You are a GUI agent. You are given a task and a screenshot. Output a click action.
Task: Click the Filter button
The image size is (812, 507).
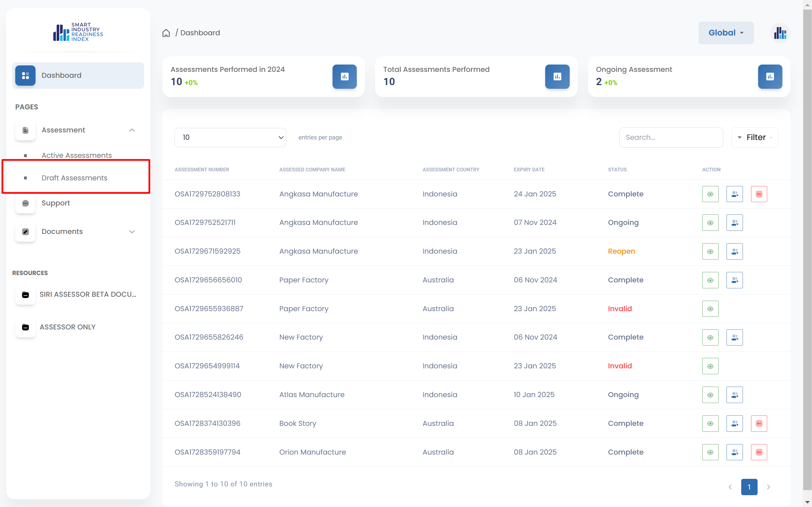click(x=755, y=138)
